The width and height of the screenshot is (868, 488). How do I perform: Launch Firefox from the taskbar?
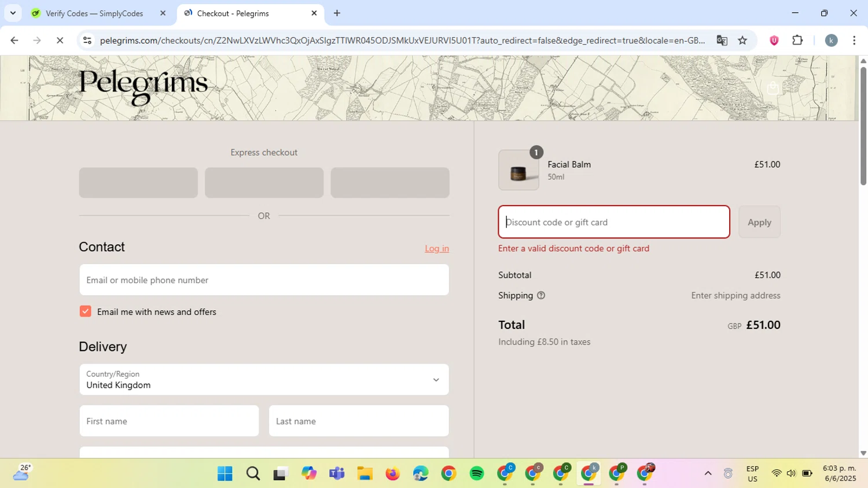(392, 474)
